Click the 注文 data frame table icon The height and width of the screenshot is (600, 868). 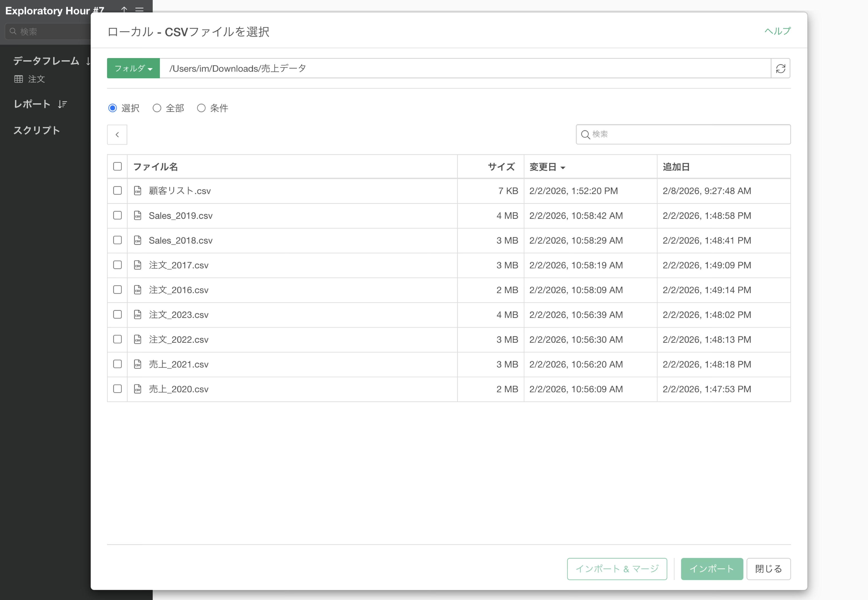(x=18, y=79)
